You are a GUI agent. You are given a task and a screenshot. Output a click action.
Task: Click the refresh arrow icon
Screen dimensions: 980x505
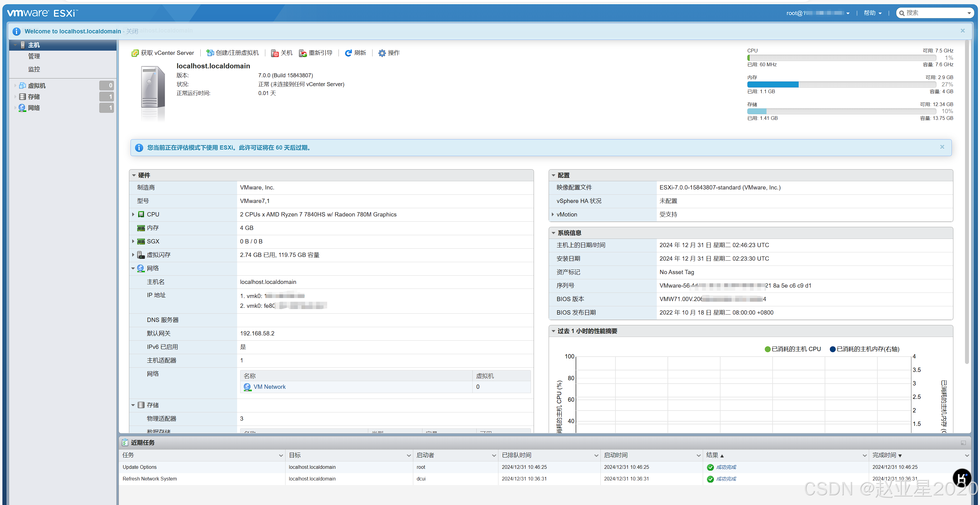tap(348, 53)
